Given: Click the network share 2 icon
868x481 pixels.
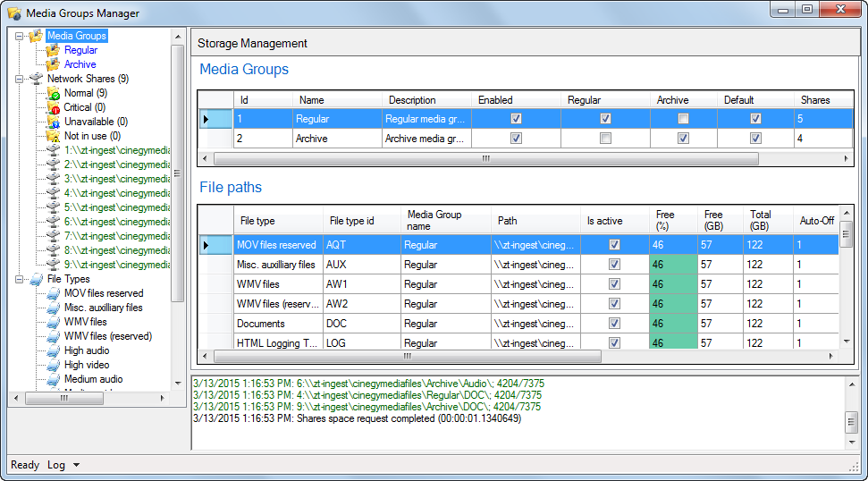Looking at the screenshot, I should point(53,165).
